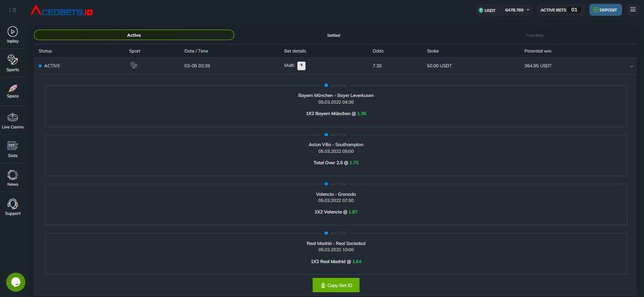Click the 05.03.2022 10:00 match time

336,250
